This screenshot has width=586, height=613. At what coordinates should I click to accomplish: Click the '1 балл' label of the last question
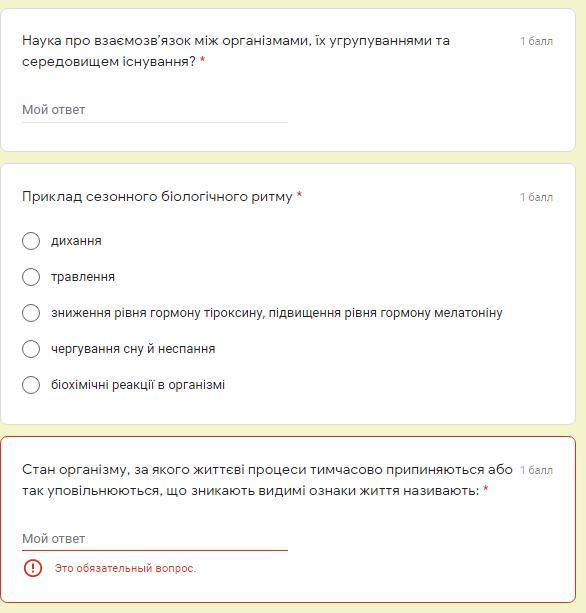(536, 470)
